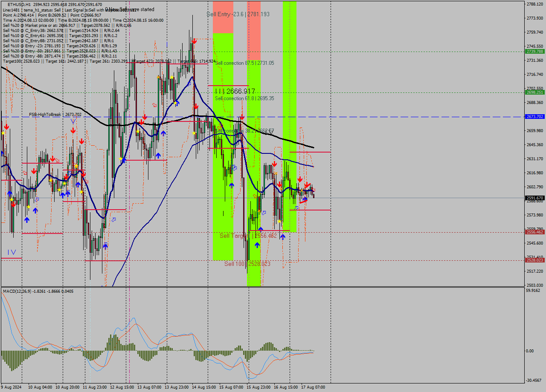Click the 'Sell 100 | 2528.023' label
546x392 pixels.
tap(247, 264)
